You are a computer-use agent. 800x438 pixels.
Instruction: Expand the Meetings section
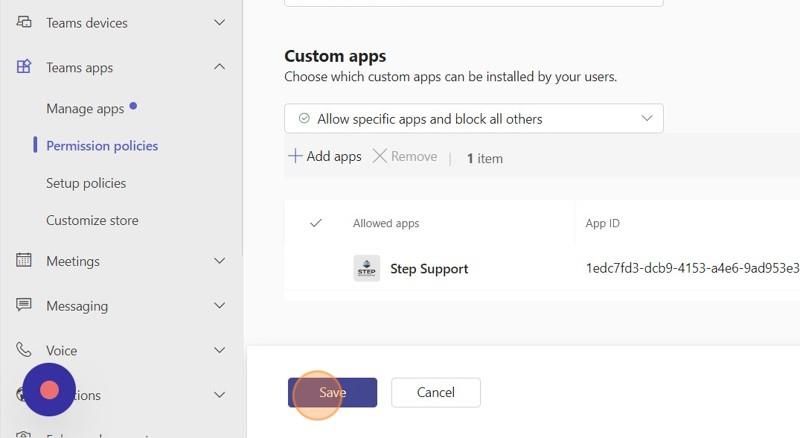(219, 261)
